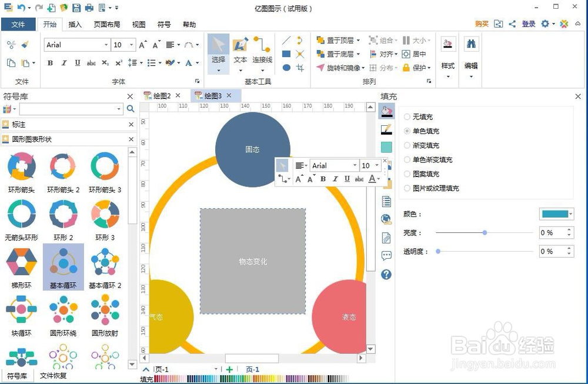Expand the 保护 dropdown
The height and width of the screenshot is (384, 588).
click(x=429, y=68)
